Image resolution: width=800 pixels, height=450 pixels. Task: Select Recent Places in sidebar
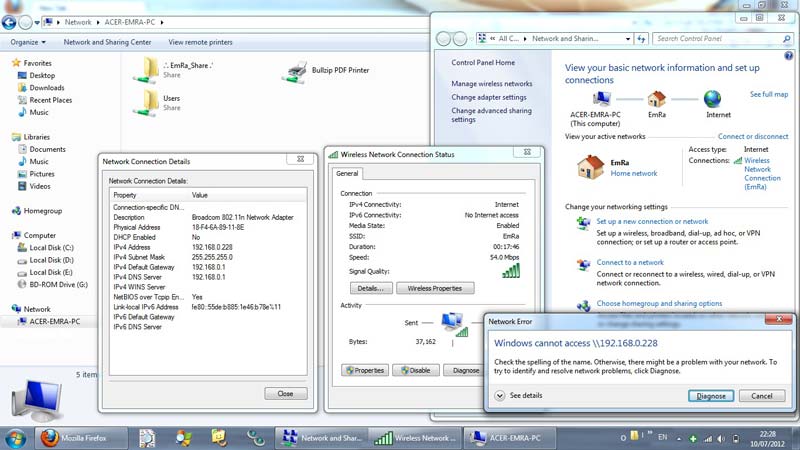click(50, 100)
